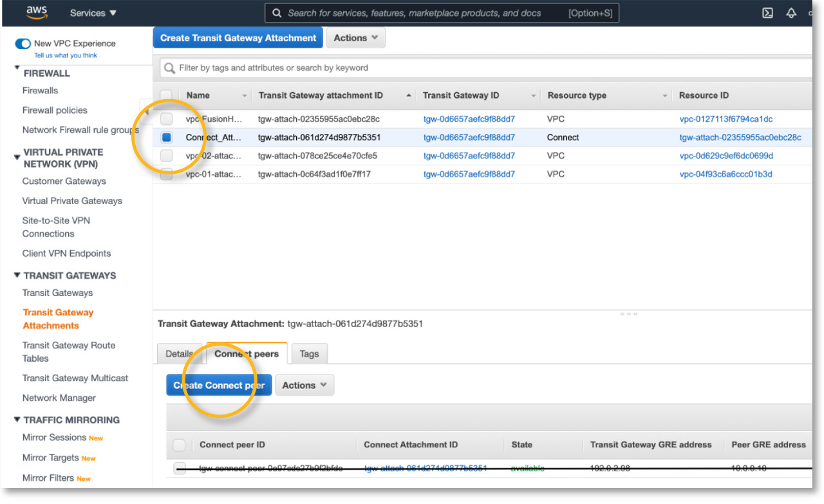
Task: Click the AWS logo
Action: (x=37, y=12)
